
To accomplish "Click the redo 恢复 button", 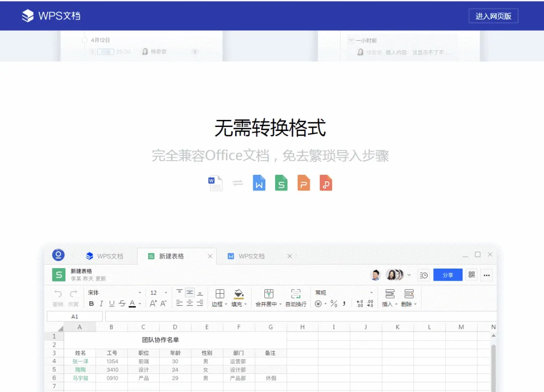I will coord(73,298).
